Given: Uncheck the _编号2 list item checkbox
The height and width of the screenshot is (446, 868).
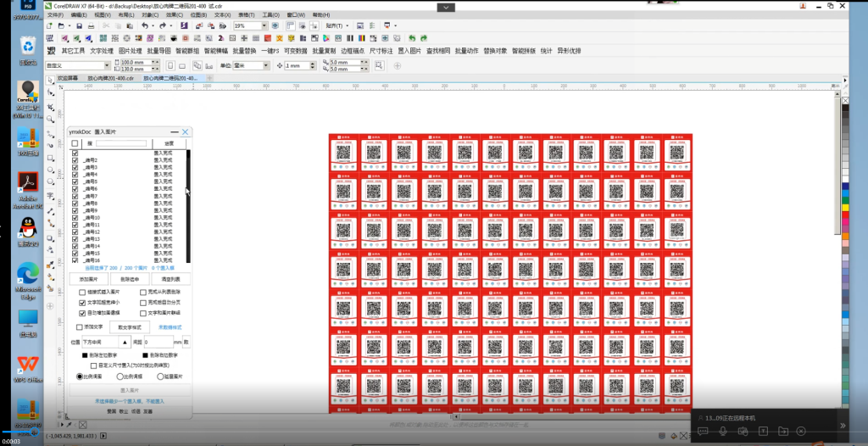Looking at the screenshot, I should pos(75,160).
